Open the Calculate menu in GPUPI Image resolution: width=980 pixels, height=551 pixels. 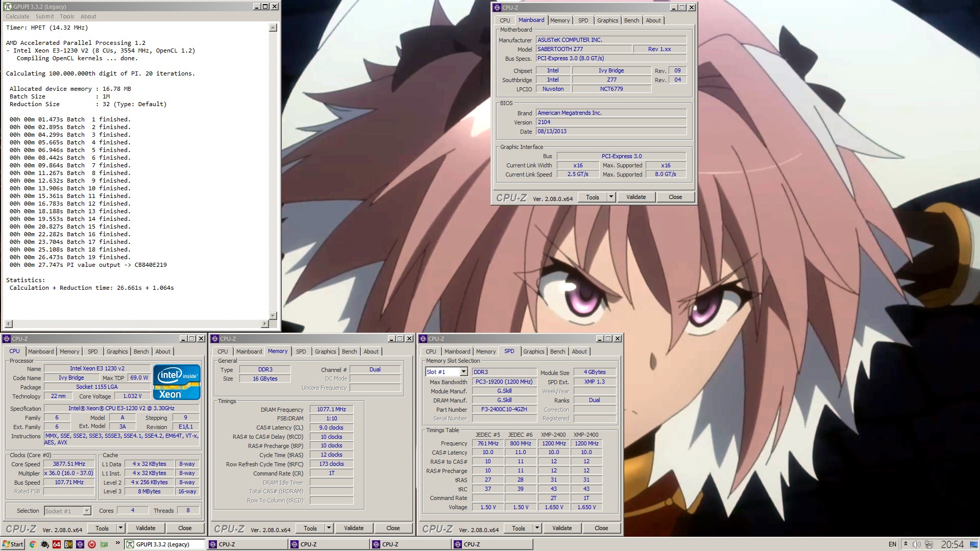click(17, 16)
